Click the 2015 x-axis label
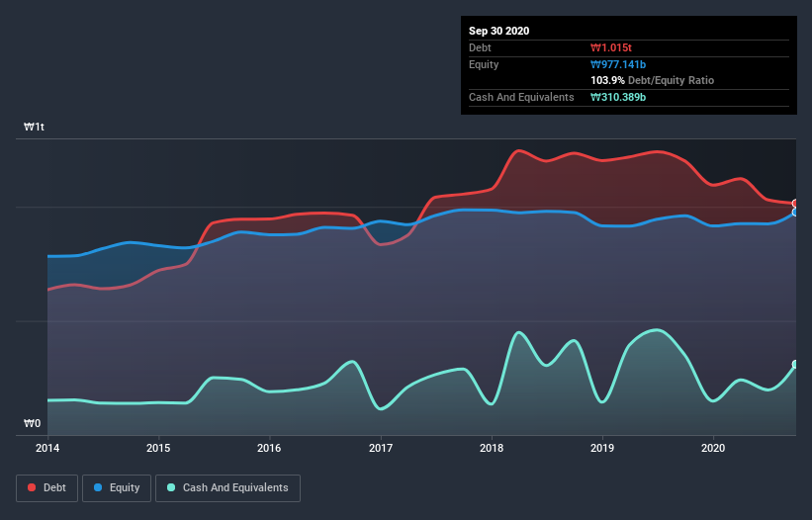Image resolution: width=812 pixels, height=520 pixels. (158, 448)
